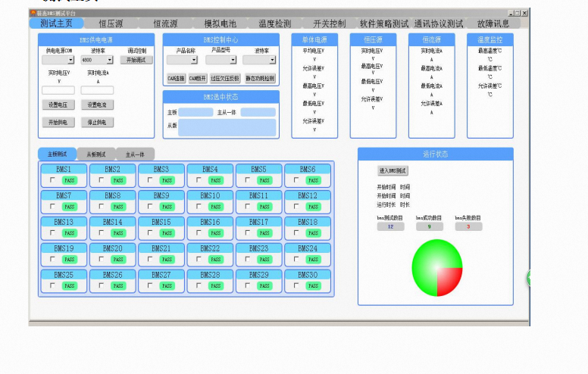Tick the BMS3 checkbox
588x374 pixels.
click(x=149, y=180)
